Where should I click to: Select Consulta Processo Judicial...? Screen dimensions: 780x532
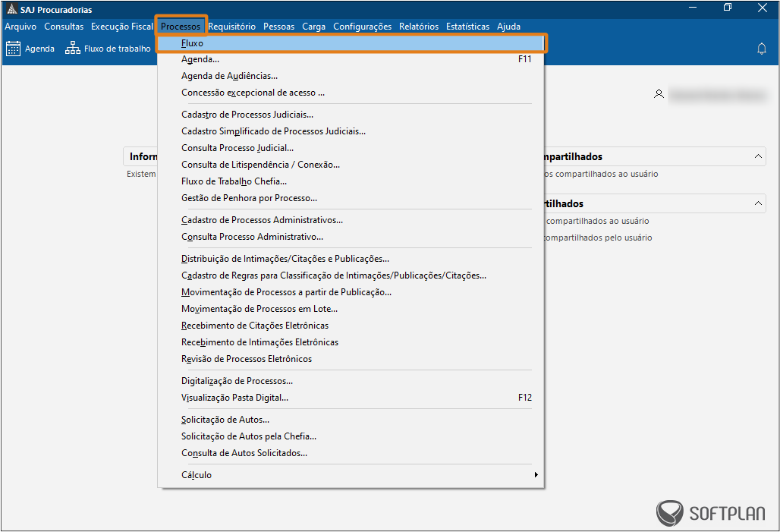tap(351, 148)
